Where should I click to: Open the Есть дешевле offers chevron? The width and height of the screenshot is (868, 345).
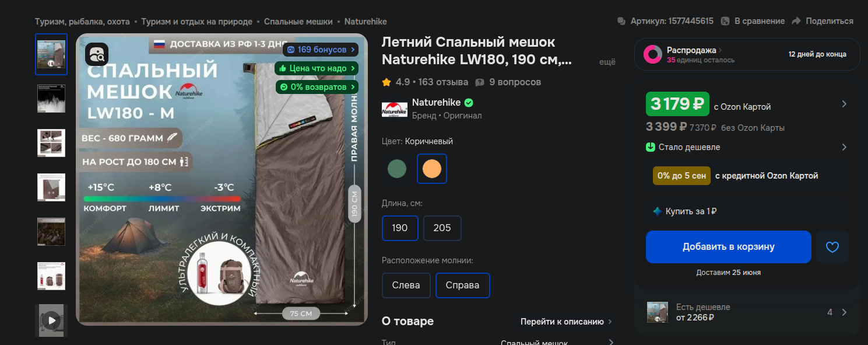point(844,312)
